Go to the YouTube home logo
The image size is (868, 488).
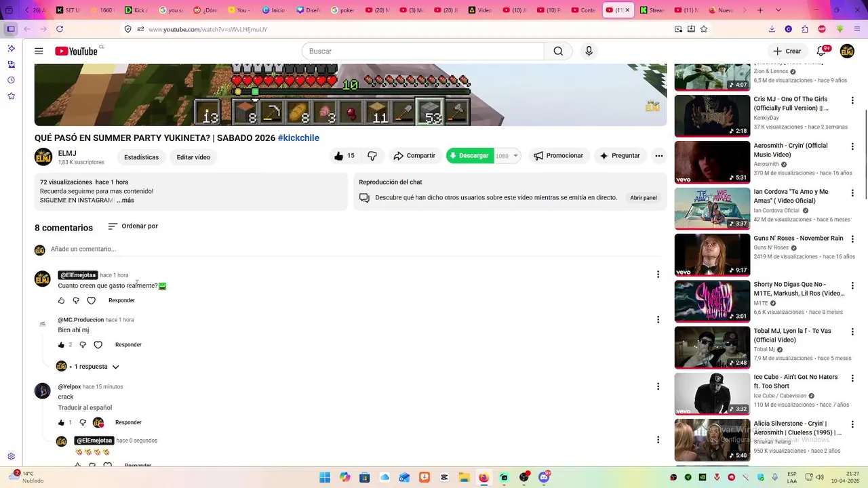tap(77, 51)
